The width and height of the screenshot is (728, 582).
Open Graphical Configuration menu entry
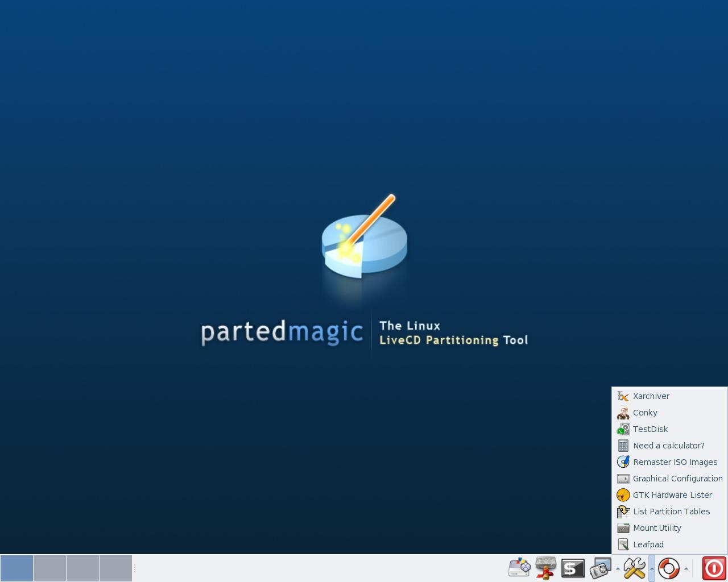click(669, 479)
